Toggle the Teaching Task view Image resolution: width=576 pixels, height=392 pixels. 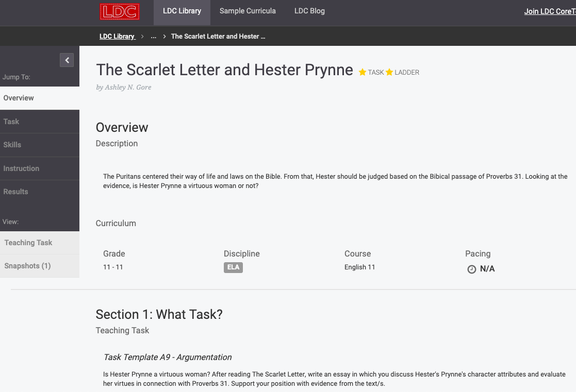28,242
